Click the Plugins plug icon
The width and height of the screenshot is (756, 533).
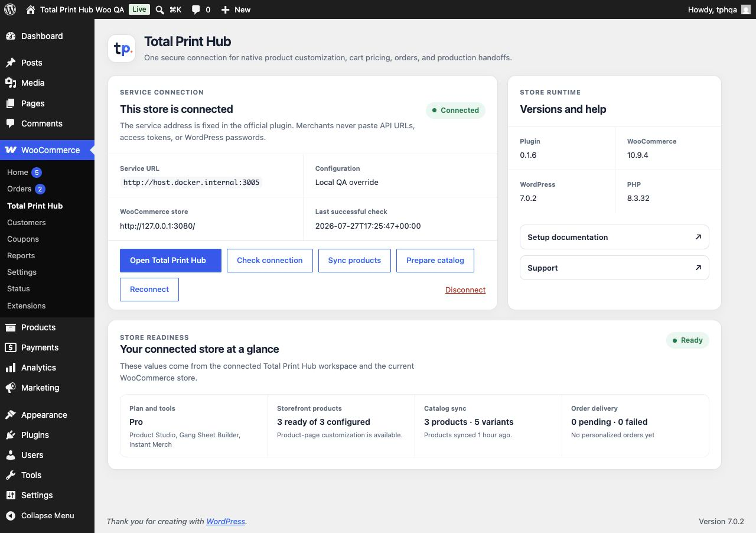click(x=11, y=435)
